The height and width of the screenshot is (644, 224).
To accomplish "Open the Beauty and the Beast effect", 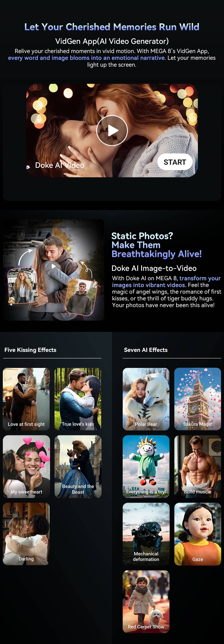I will [78, 466].
